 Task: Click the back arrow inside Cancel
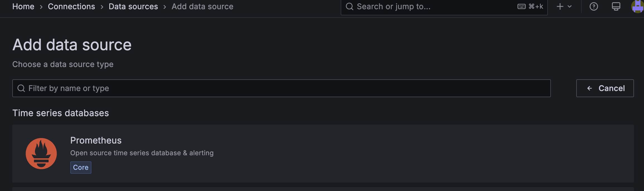(590, 88)
